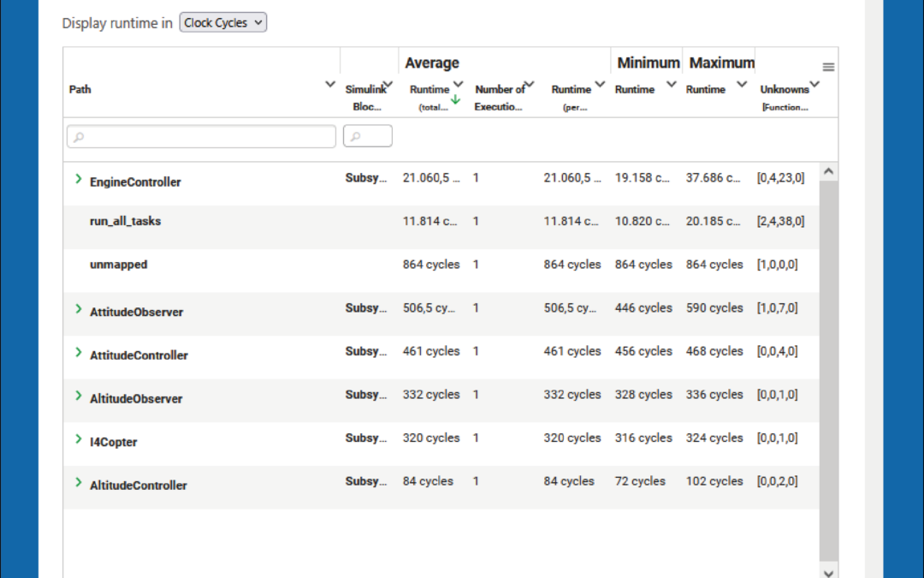Open the table options hamburger menu
Viewport: 924px width, 578px height.
(x=827, y=66)
